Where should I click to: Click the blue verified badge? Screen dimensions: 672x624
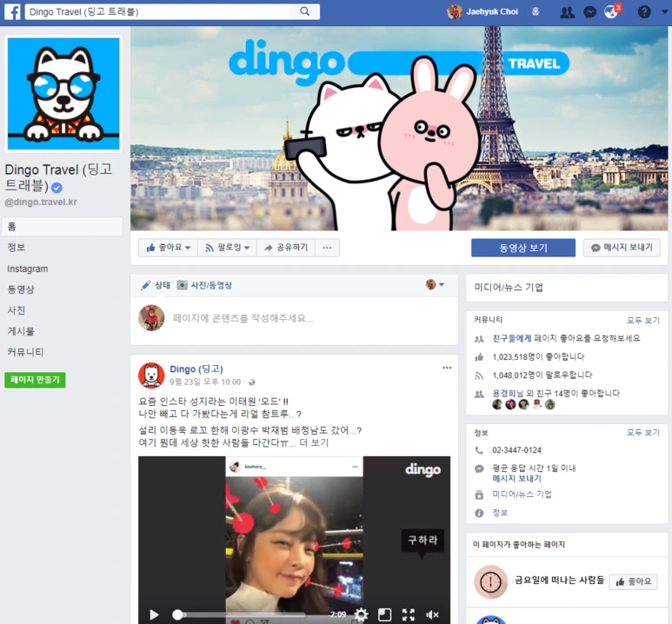tap(57, 187)
